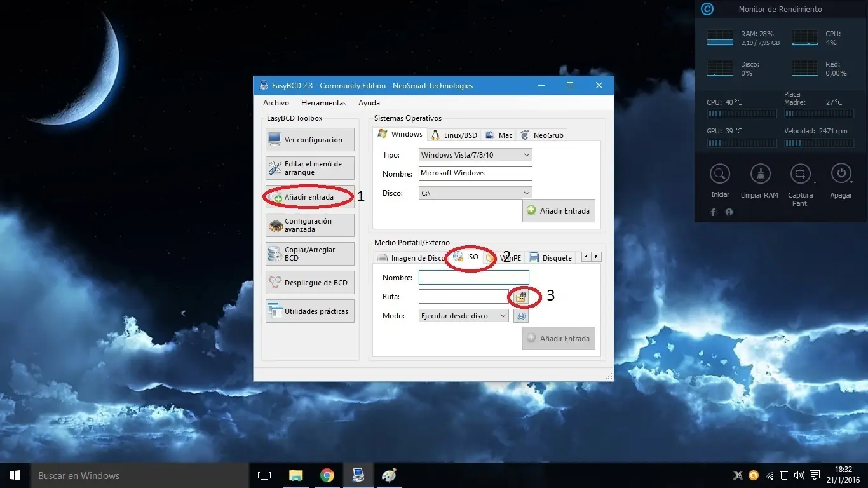Screen dimensions: 868x488
Task: Switch to the Windows tab
Action: 400,134
